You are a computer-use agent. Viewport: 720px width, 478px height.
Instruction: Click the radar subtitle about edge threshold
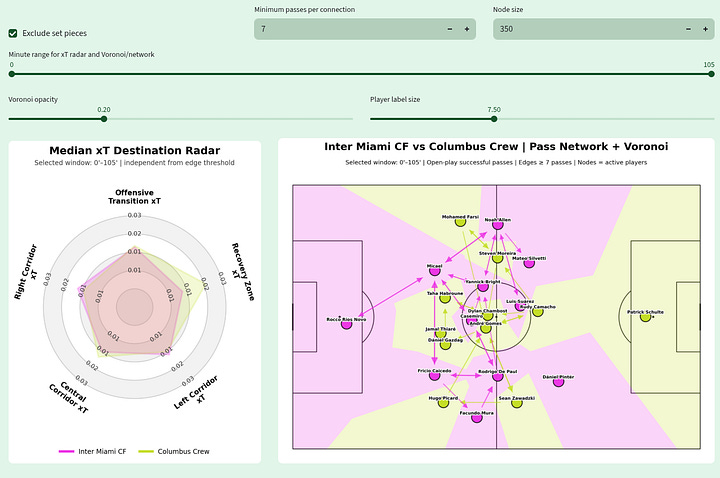coord(135,163)
